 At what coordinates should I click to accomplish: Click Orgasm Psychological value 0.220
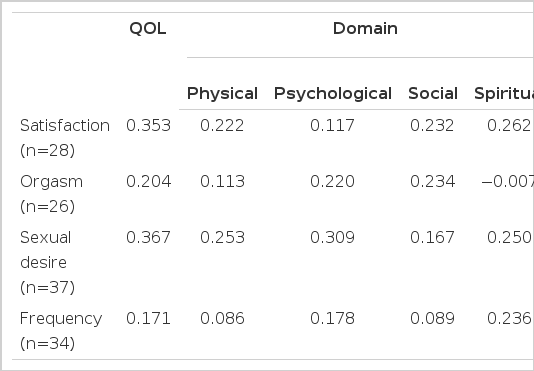(332, 181)
